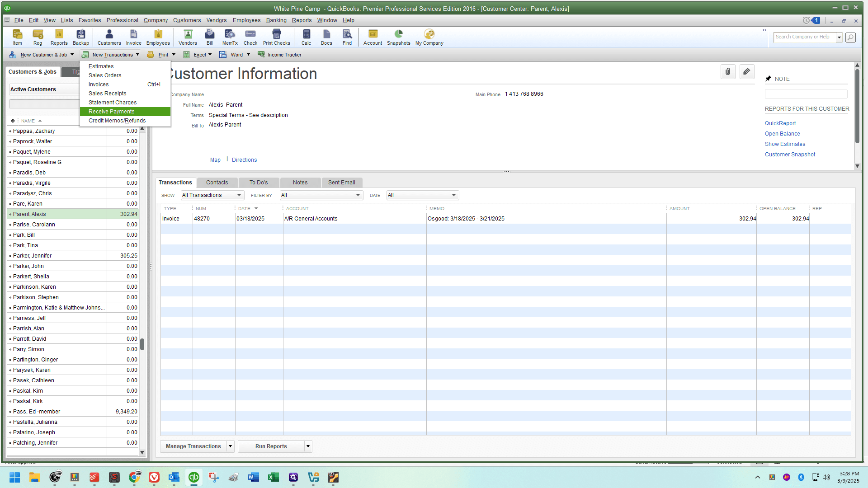Open the QuickReport link

coord(780,123)
